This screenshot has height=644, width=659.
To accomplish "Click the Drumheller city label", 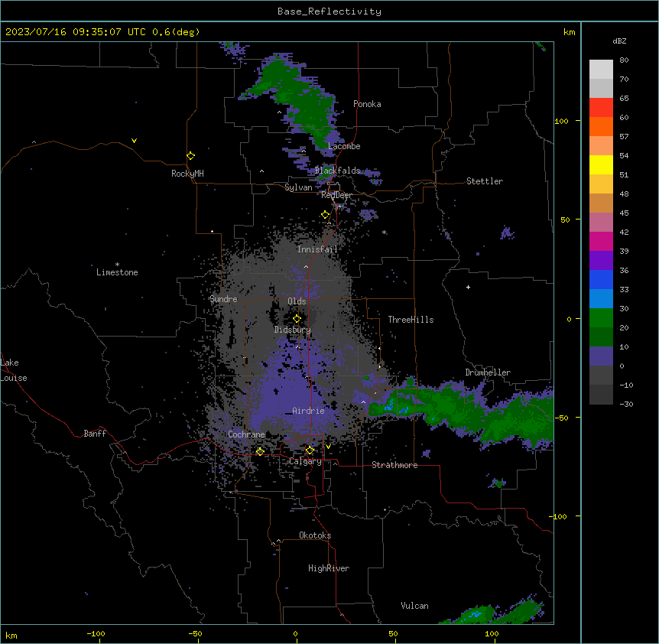I will (x=488, y=372).
